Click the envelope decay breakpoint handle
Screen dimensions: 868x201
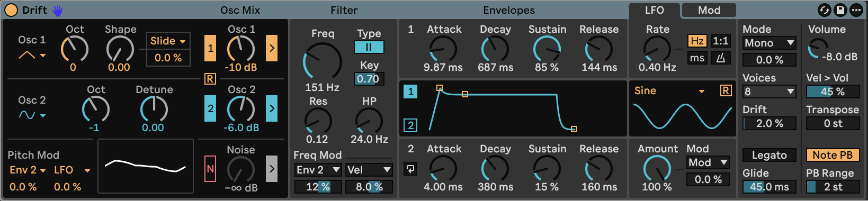click(x=465, y=94)
